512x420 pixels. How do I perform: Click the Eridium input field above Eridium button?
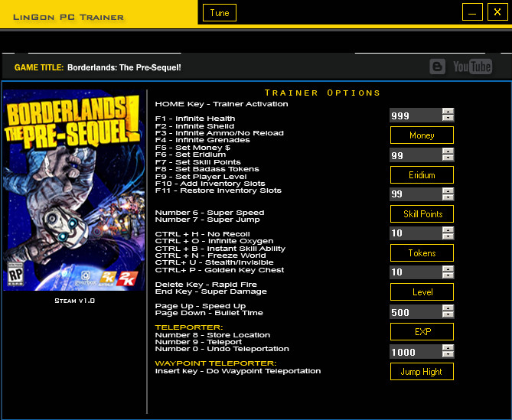click(x=416, y=155)
